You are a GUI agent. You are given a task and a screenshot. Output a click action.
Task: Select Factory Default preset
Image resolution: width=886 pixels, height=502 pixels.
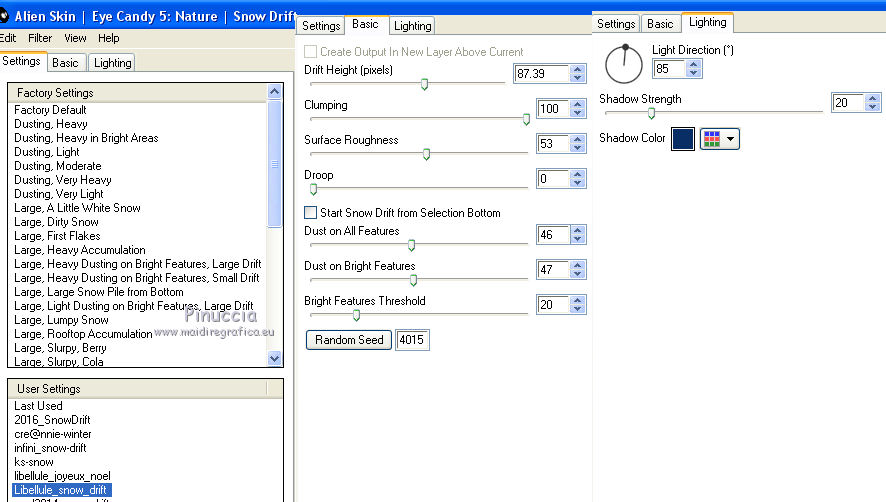(50, 110)
